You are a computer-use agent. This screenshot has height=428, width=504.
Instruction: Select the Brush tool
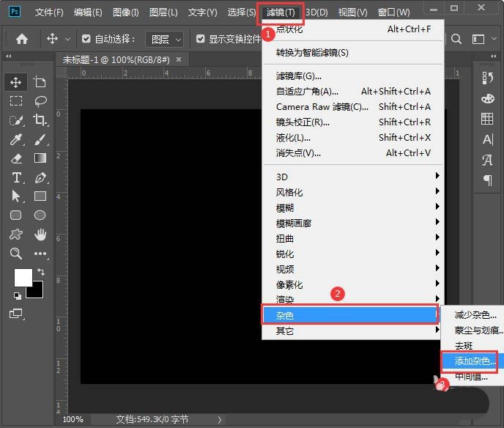(x=40, y=139)
